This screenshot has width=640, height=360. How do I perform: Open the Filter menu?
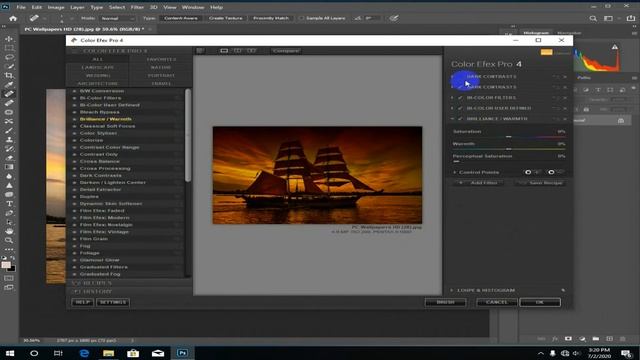(x=137, y=7)
